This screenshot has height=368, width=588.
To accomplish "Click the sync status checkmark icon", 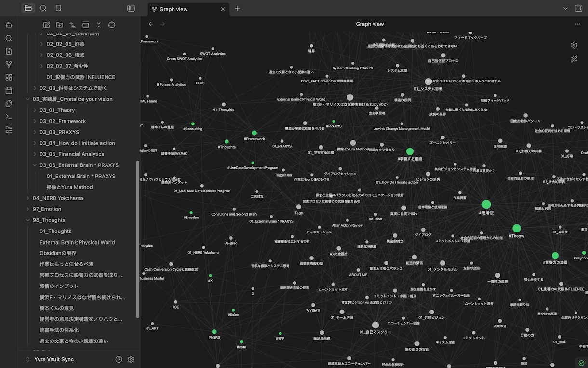I will pos(582,363).
